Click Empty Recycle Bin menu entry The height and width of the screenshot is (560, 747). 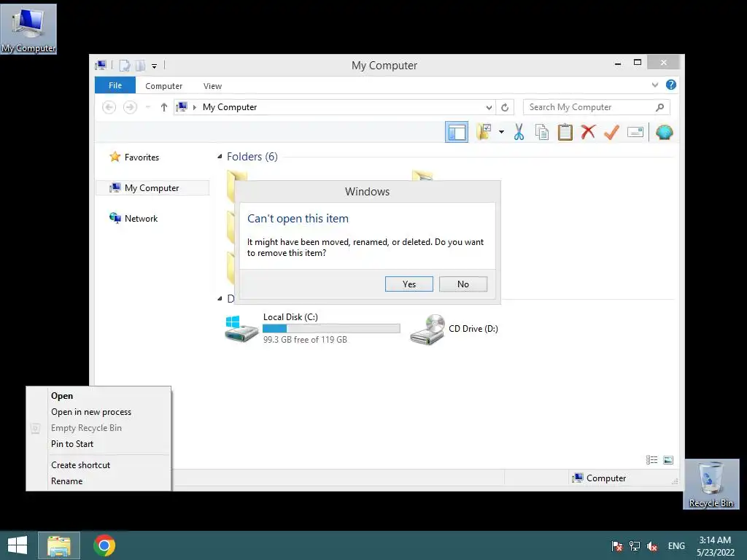click(x=98, y=428)
